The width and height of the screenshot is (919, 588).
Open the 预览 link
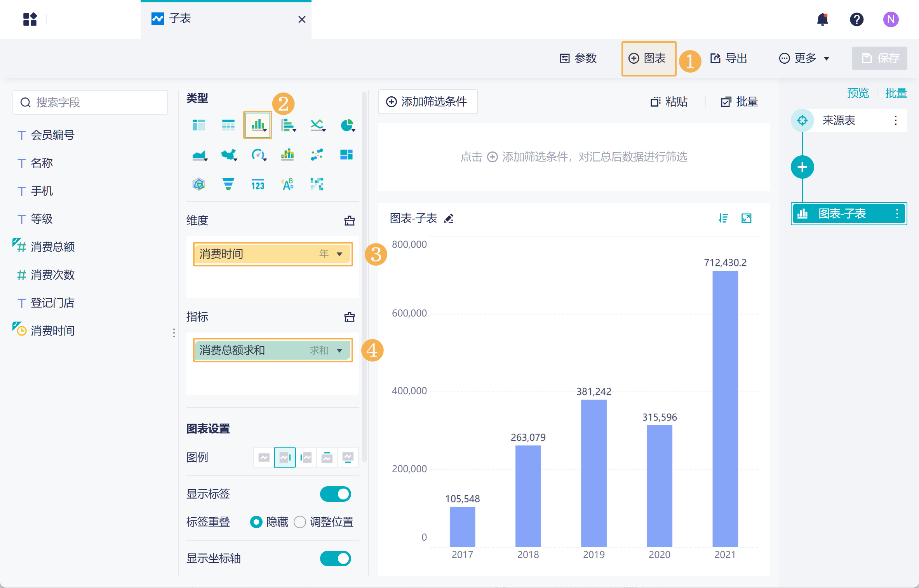click(858, 93)
